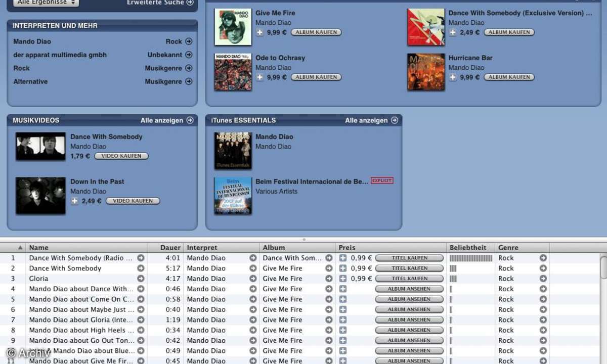
Task: Open Dance With Somebody video thumbnail
Action: [40, 147]
